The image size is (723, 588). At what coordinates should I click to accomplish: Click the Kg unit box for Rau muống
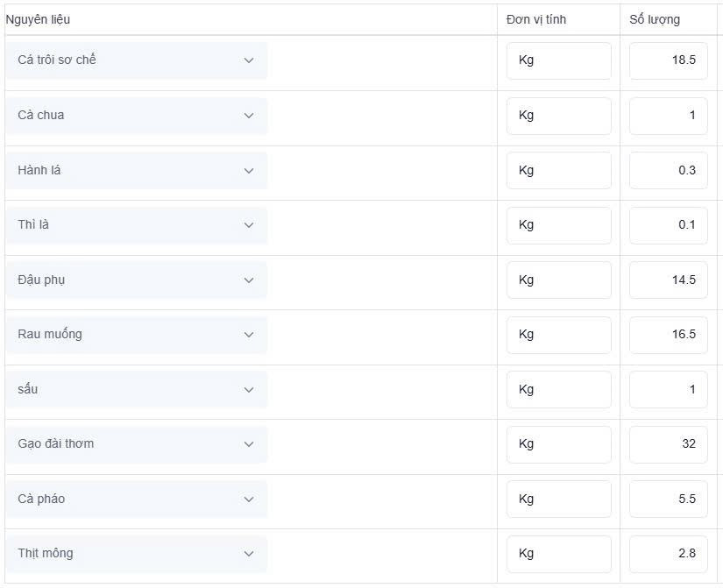click(x=559, y=335)
